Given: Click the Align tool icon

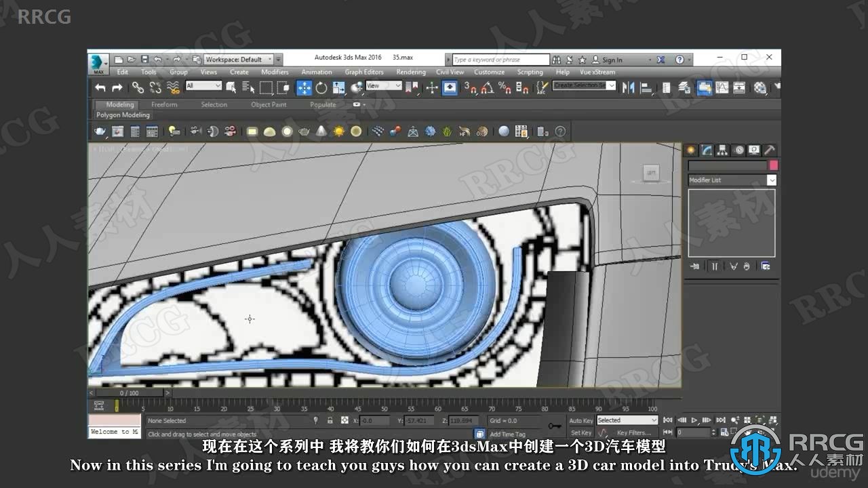Looking at the screenshot, I should [646, 87].
